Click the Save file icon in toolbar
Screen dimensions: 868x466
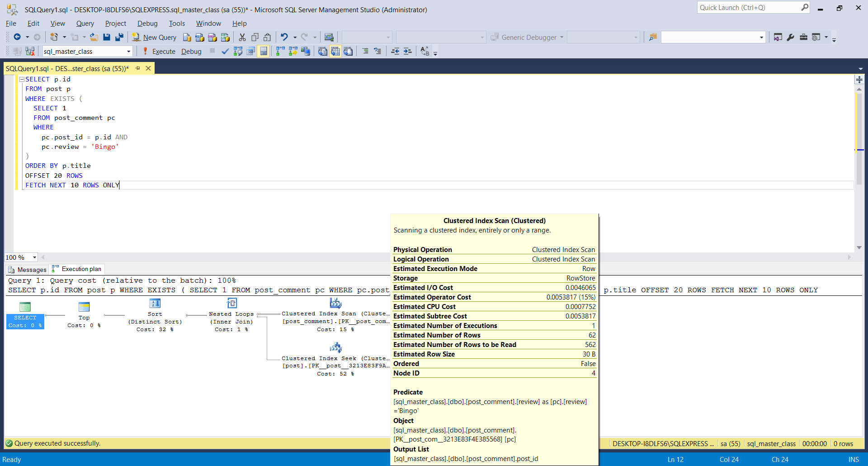pyautogui.click(x=107, y=37)
